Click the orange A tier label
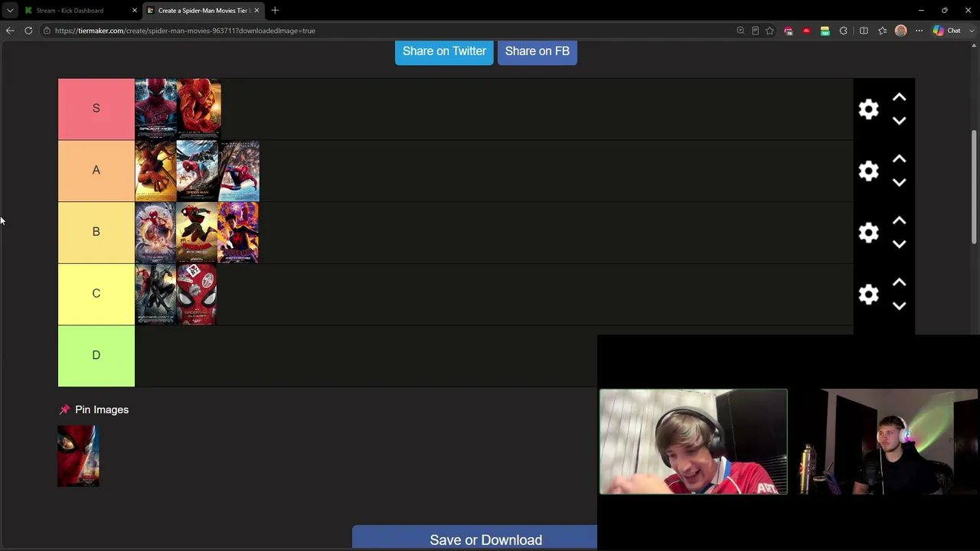 96,171
